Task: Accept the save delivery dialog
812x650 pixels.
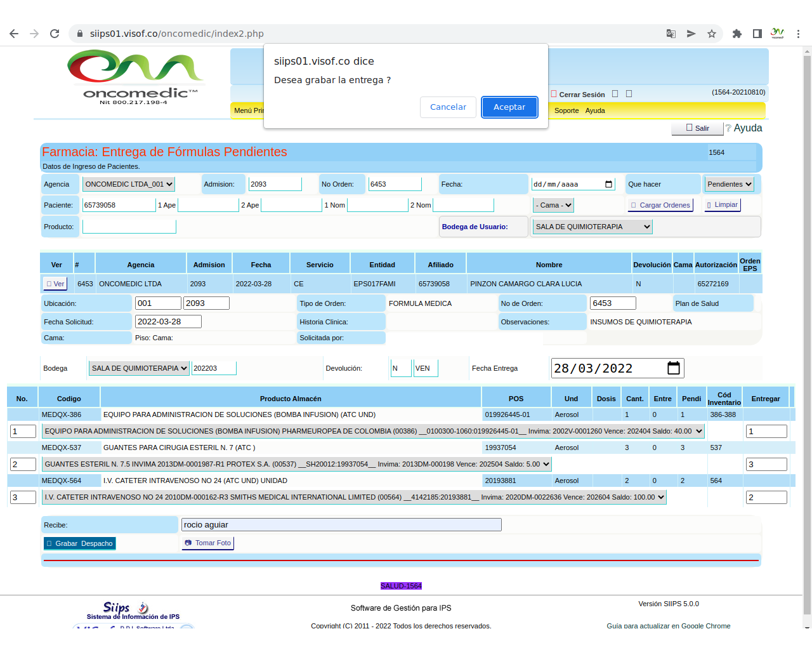Action: click(x=509, y=107)
